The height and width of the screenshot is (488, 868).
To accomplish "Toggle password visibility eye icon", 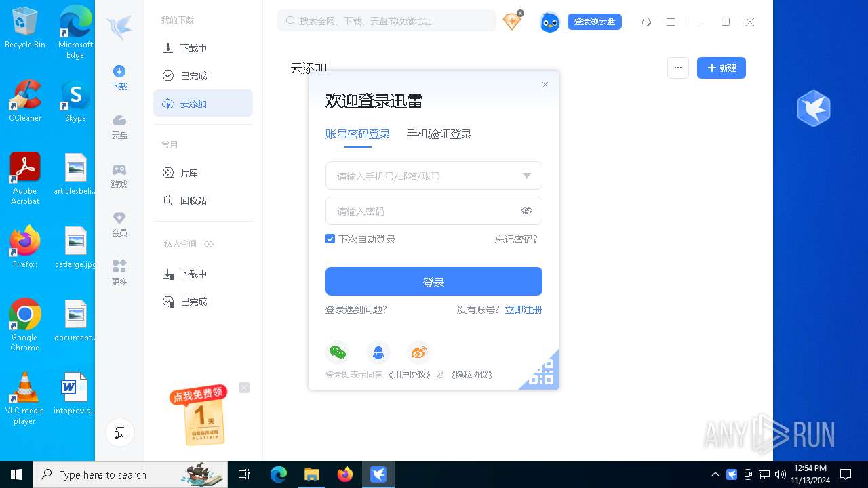I will click(x=527, y=211).
